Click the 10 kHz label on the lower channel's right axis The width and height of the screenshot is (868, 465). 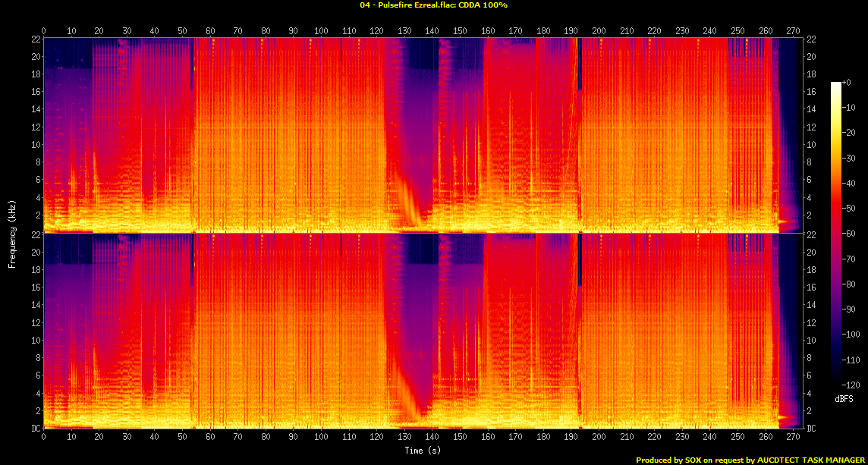coord(811,341)
